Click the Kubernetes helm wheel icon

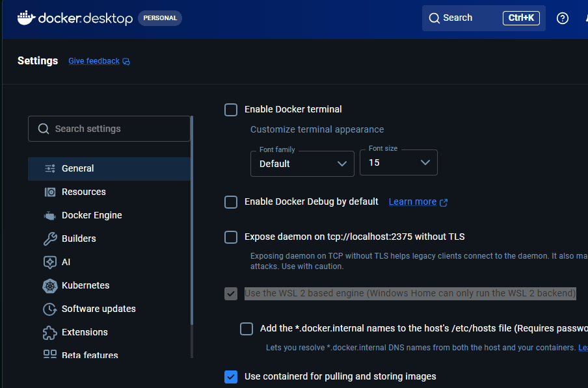(x=50, y=285)
